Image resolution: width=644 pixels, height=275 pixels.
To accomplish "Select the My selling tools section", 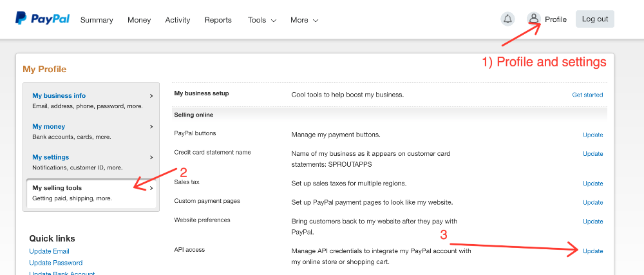I will [x=90, y=193].
